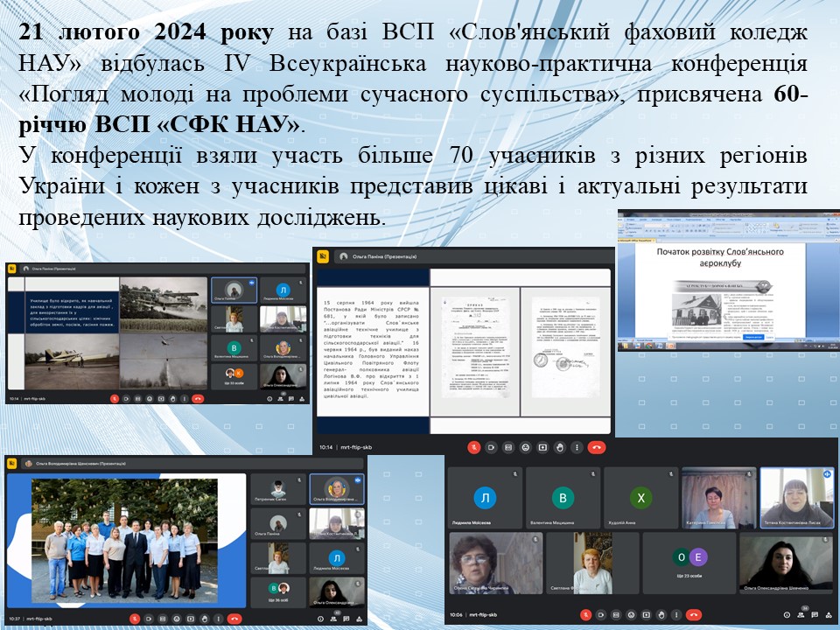
Task: Raise hand in the 10:37 meeting window
Action: (x=205, y=619)
